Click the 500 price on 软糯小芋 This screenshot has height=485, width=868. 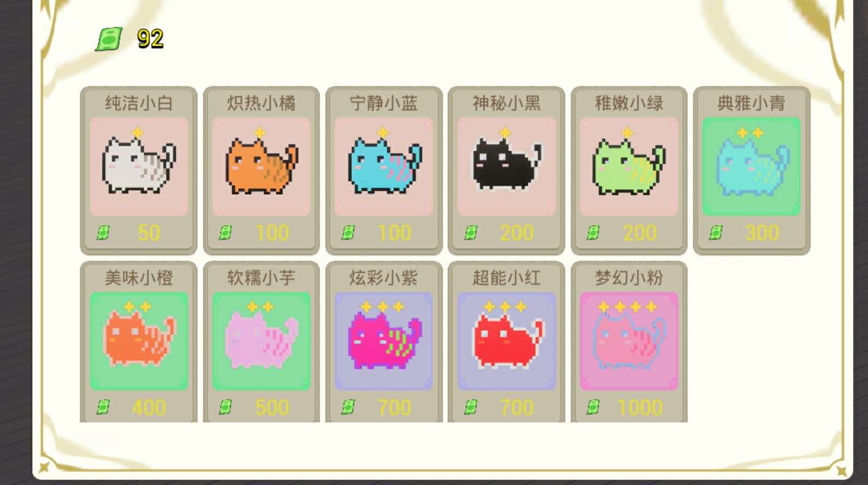(272, 407)
